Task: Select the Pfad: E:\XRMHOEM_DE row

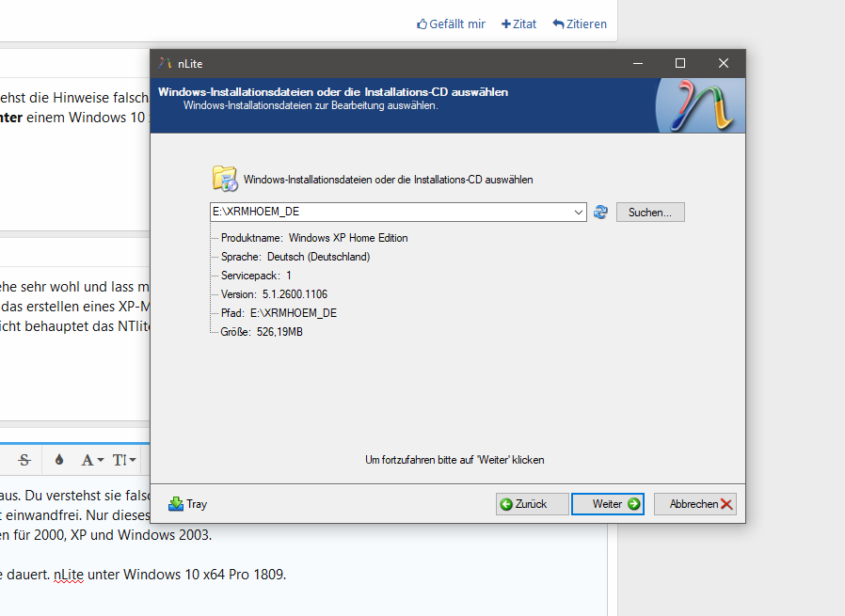Action: [279, 313]
